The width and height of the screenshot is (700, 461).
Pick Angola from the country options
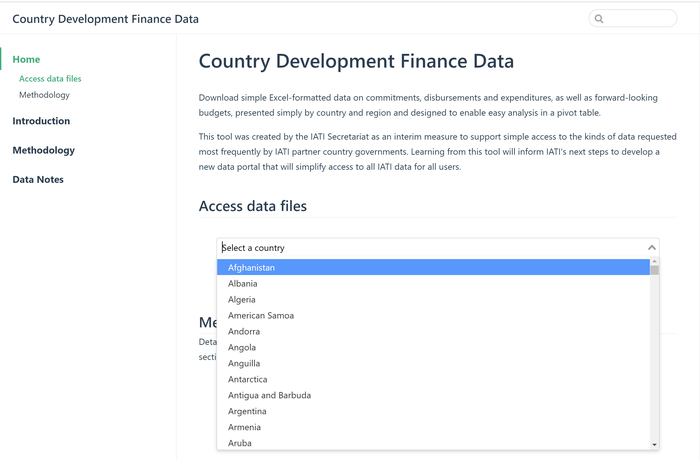pyautogui.click(x=433, y=348)
